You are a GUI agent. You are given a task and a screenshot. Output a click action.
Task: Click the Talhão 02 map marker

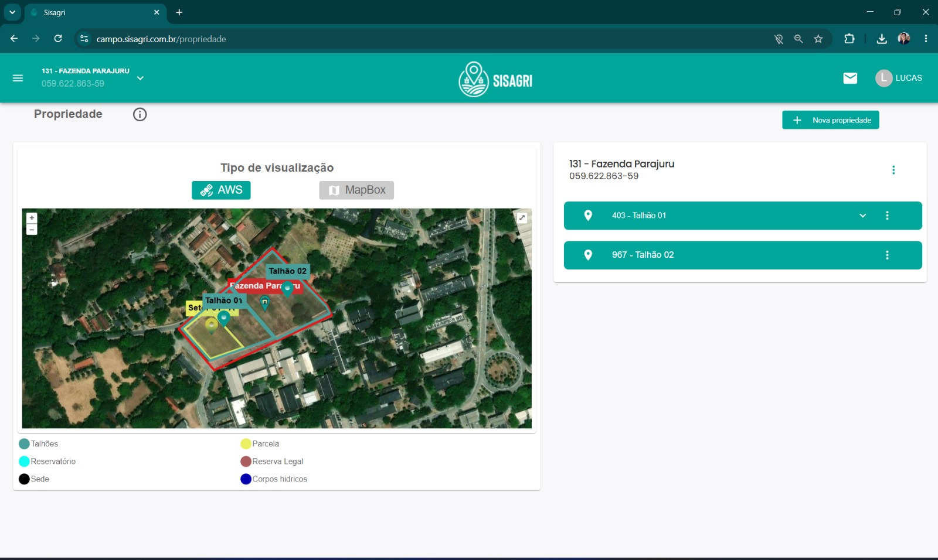(287, 288)
